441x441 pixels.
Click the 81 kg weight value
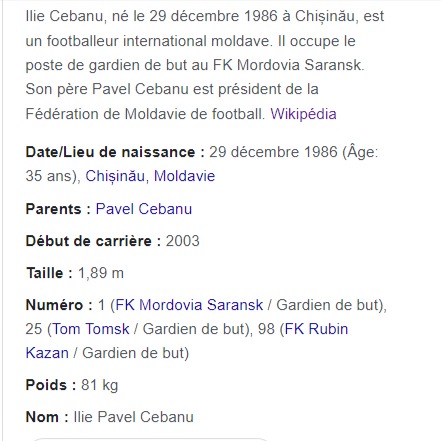100,385
